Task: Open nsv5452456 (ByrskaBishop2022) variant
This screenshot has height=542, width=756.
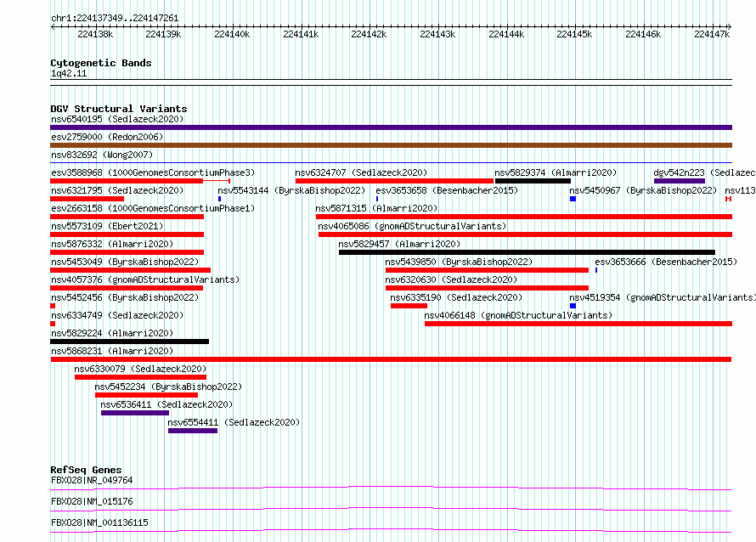Action: coord(125,297)
